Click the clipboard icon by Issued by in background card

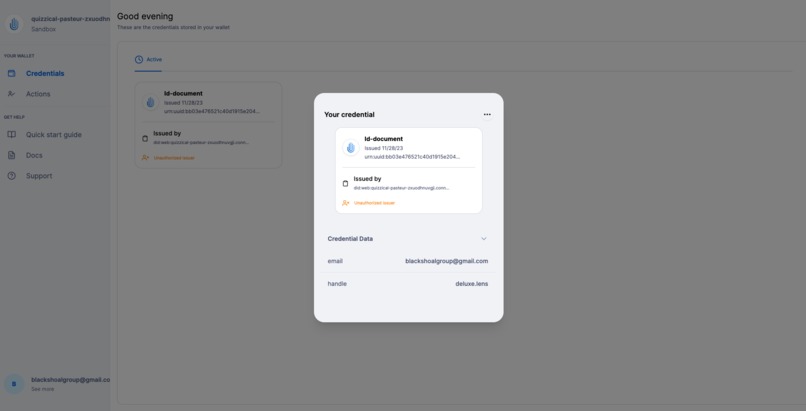145,138
